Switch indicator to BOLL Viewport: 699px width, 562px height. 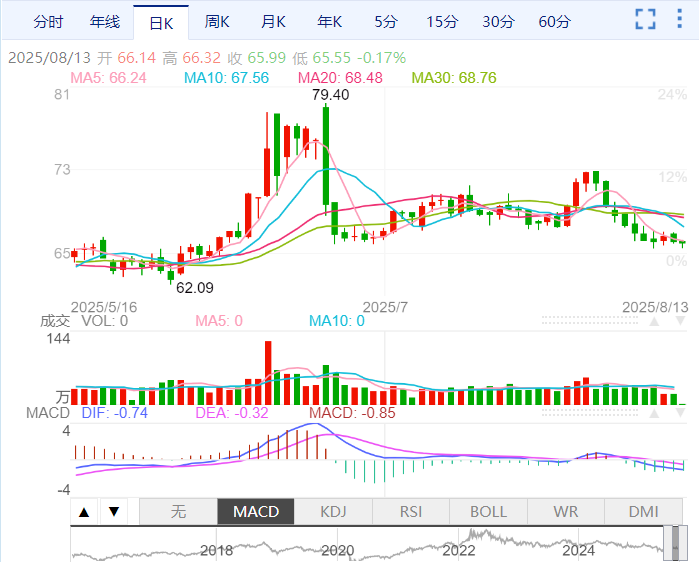click(488, 511)
